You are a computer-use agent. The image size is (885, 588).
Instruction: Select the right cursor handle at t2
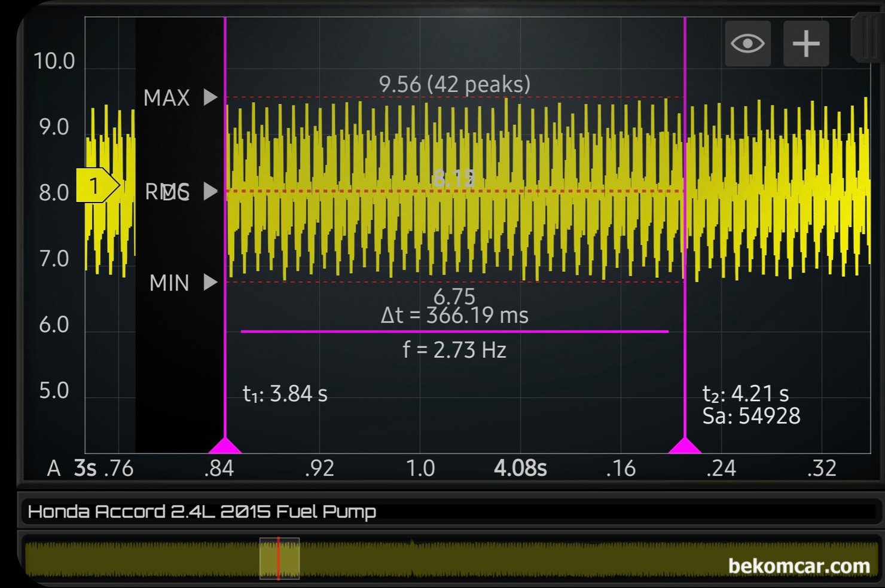pos(684,446)
